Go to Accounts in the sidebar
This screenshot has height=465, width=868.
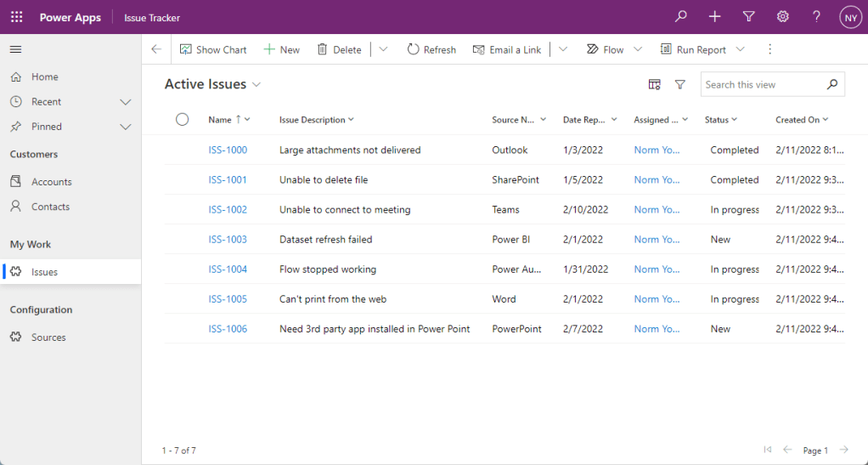pyautogui.click(x=51, y=182)
